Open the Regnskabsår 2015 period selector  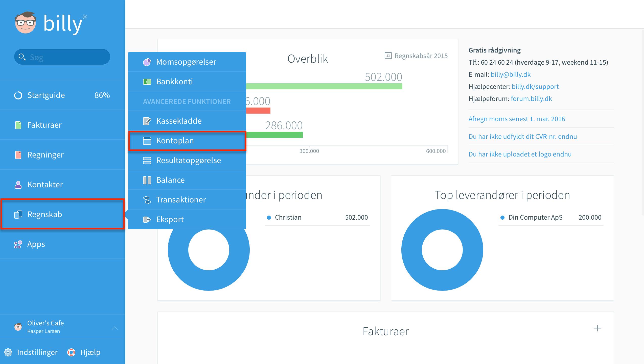point(416,56)
